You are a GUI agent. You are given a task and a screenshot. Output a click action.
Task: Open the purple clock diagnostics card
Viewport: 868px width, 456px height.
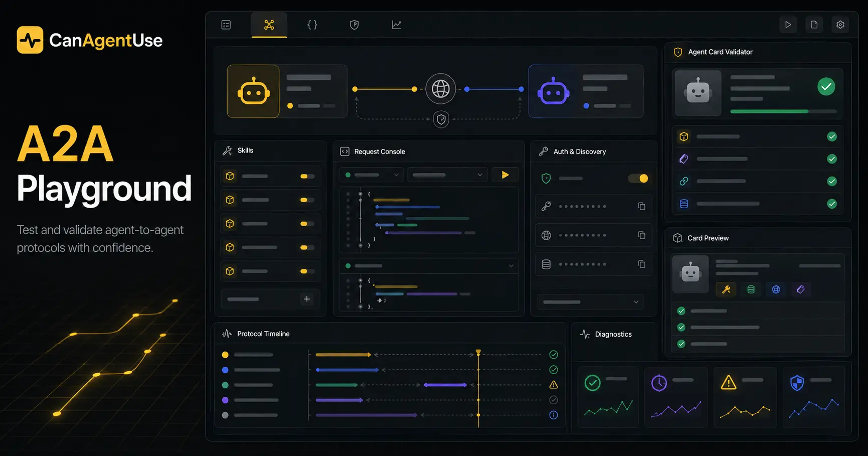pyautogui.click(x=676, y=397)
